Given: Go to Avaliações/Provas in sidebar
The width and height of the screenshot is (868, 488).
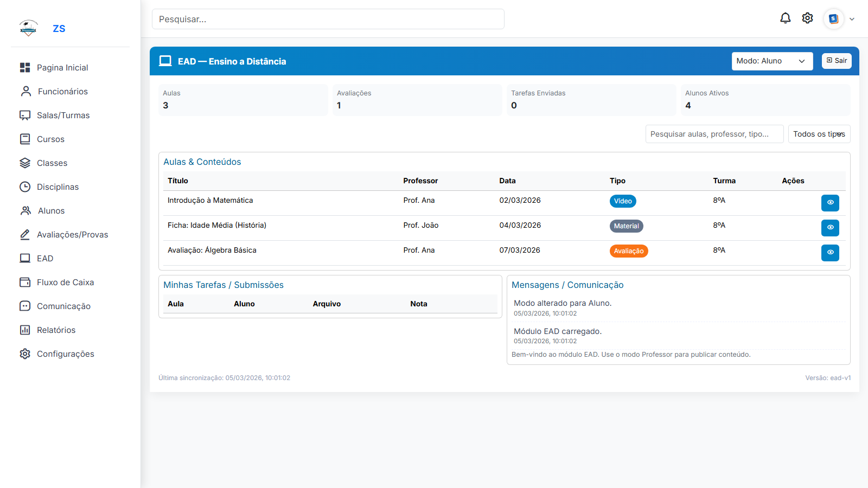Looking at the screenshot, I should (x=72, y=234).
